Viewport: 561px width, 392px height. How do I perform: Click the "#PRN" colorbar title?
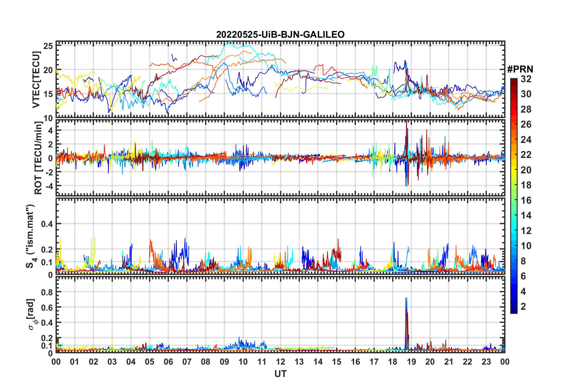point(520,69)
